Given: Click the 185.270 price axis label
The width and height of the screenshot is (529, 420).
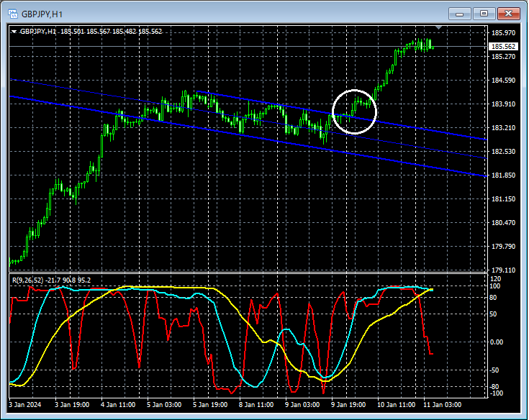Looking at the screenshot, I should pos(503,56).
